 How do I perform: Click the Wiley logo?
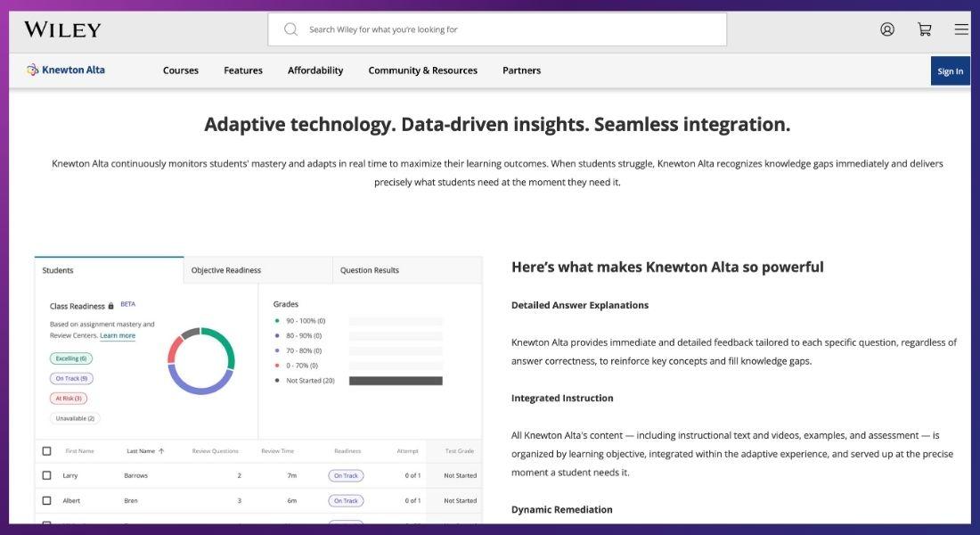click(62, 29)
